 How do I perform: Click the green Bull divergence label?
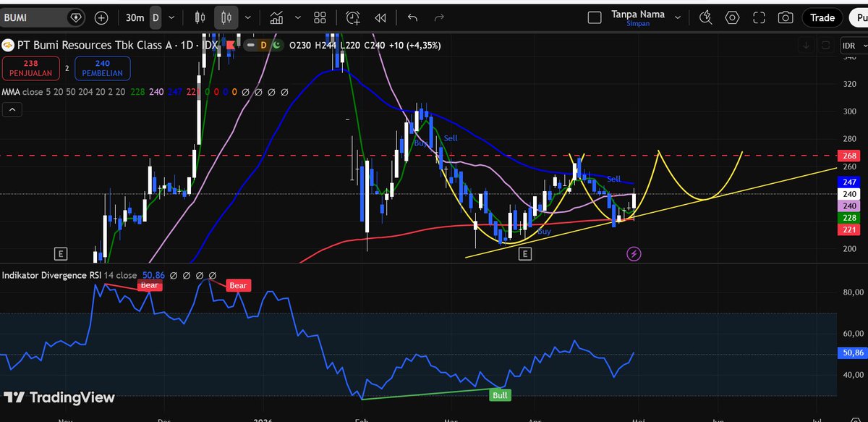[500, 395]
